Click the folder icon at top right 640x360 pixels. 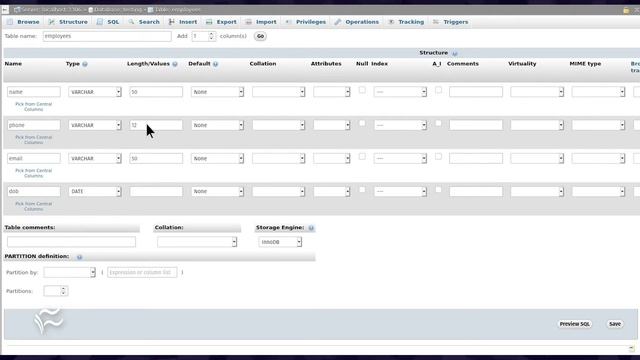tap(626, 10)
